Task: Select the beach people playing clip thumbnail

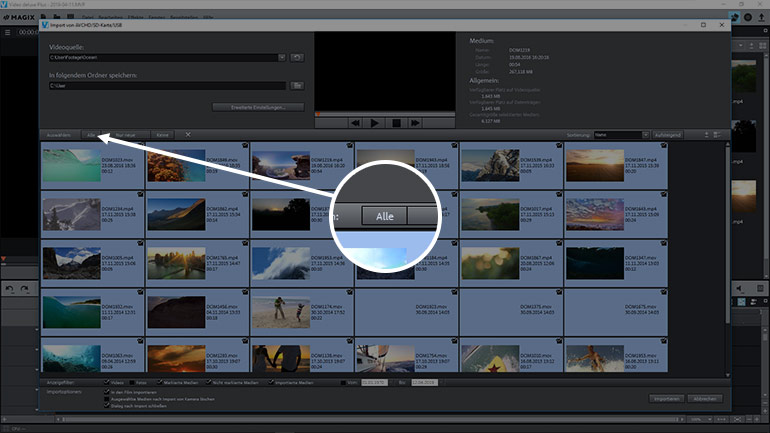Action: tap(281, 312)
